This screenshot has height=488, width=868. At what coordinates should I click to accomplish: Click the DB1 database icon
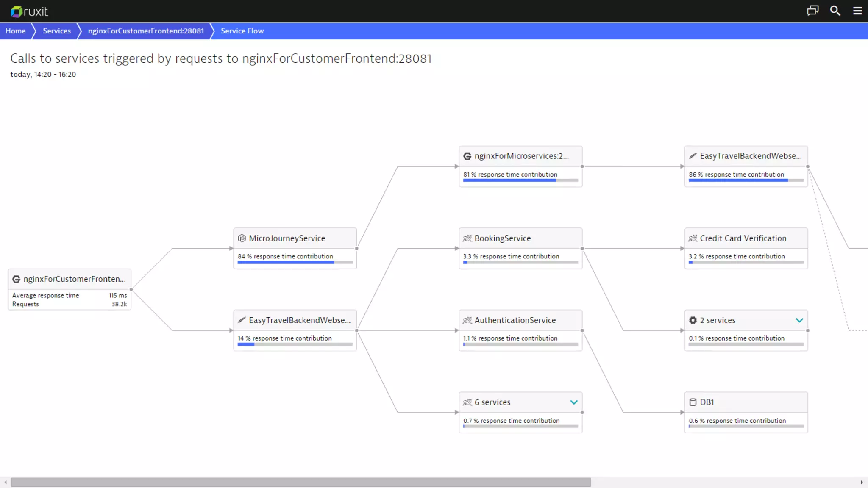(x=693, y=402)
